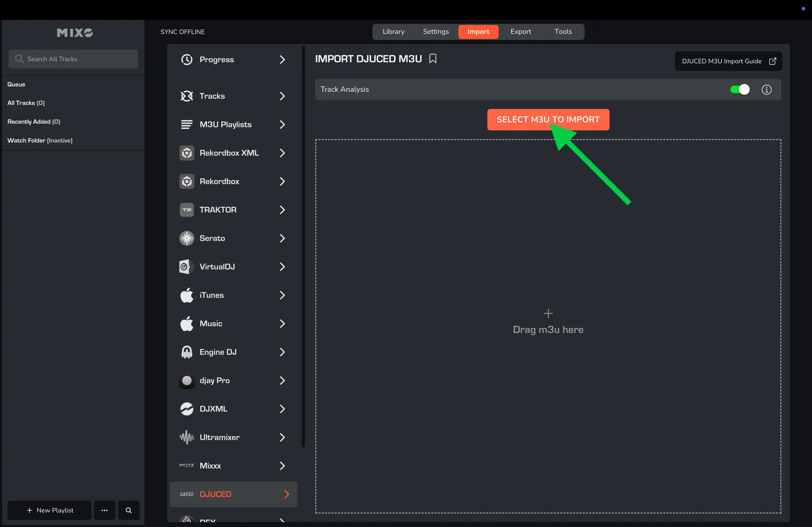812x527 pixels.
Task: Open the Library tab
Action: pos(393,32)
